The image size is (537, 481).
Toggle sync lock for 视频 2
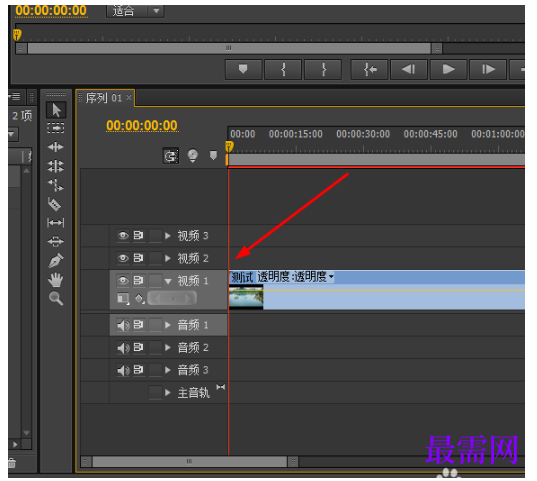tap(139, 258)
